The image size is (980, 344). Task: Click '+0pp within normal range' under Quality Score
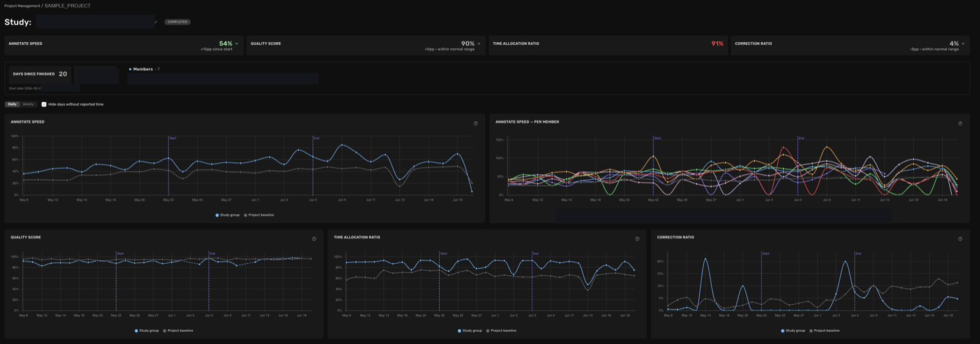point(450,50)
